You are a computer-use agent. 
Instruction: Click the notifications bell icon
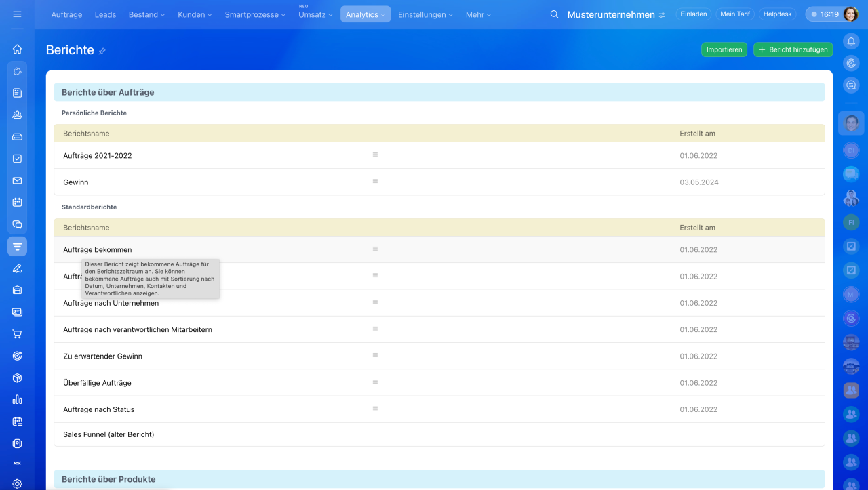tap(851, 41)
